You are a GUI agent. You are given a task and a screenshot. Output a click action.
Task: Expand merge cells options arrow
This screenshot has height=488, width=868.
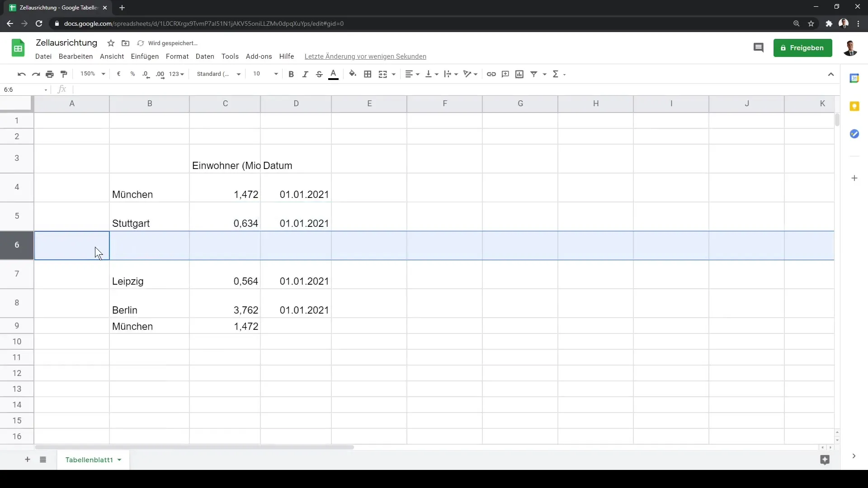coord(394,74)
